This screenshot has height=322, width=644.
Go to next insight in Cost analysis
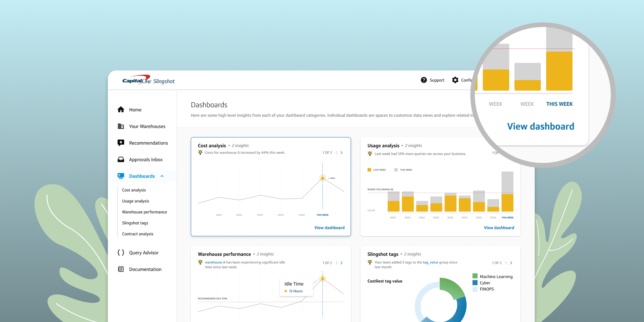tap(341, 152)
